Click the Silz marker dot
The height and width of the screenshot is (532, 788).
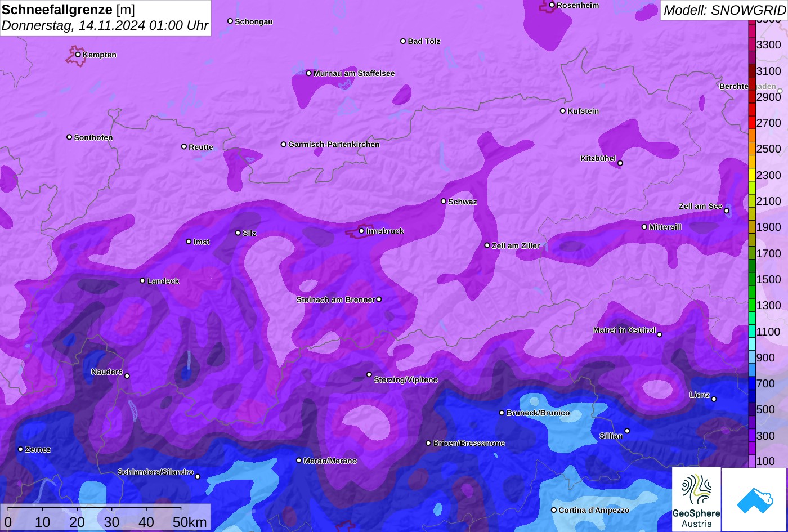(238, 233)
